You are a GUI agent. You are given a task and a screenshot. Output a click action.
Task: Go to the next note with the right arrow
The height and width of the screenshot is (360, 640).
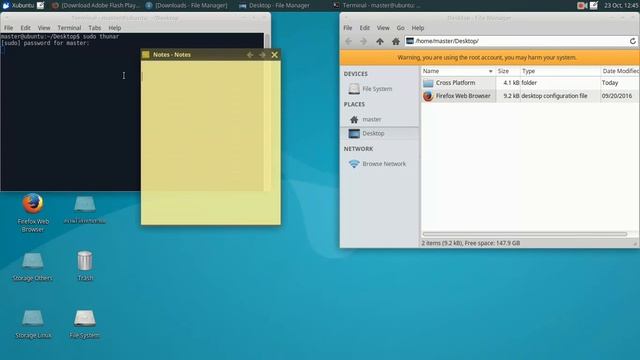click(x=262, y=55)
